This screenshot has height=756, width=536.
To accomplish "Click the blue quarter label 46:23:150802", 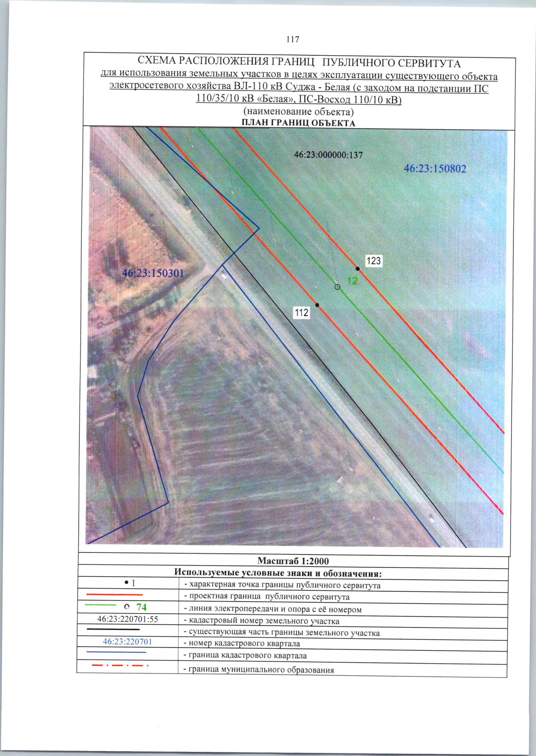I will coord(435,169).
